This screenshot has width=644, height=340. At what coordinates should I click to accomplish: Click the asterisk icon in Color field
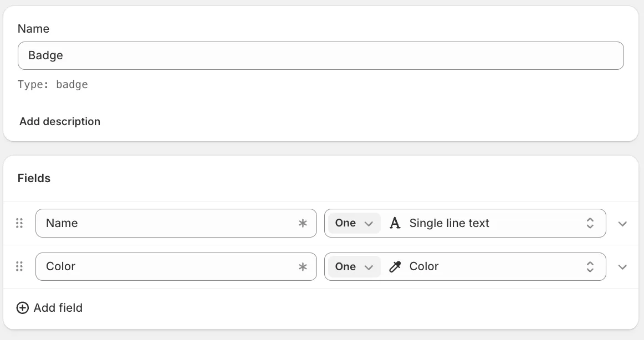(303, 266)
